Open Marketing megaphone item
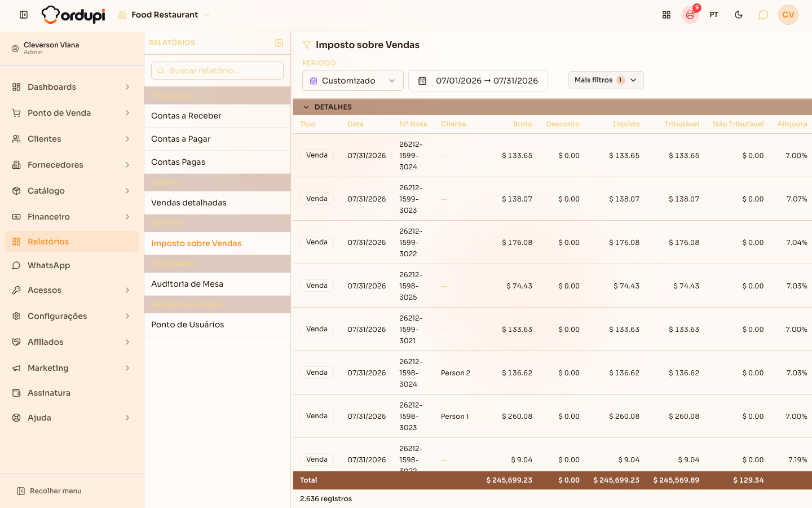The image size is (812, 508). pyautogui.click(x=72, y=368)
